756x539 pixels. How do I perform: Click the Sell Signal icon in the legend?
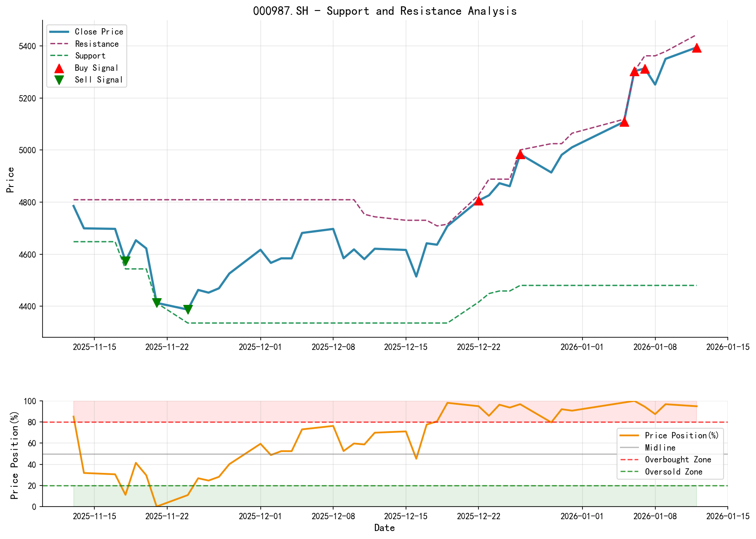pos(59,80)
